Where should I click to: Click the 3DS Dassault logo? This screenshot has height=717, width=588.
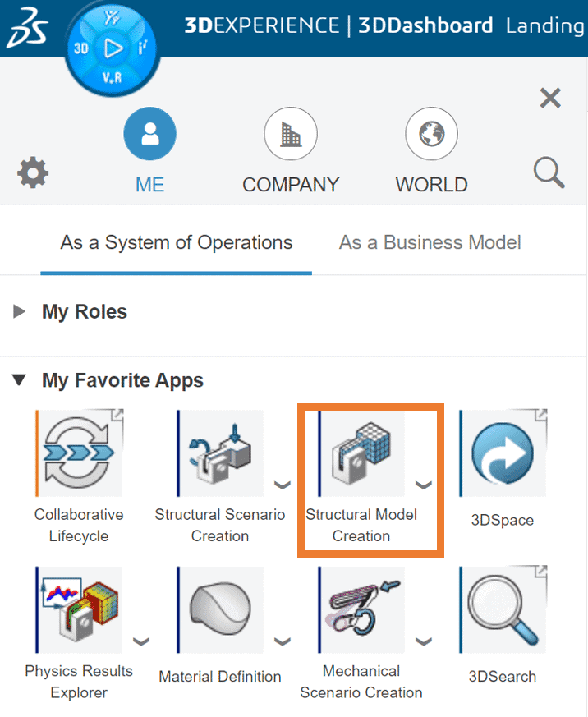pos(27,28)
